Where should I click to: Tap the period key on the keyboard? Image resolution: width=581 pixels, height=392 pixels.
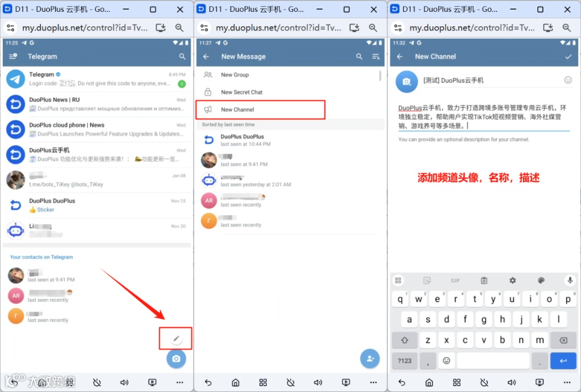540,360
